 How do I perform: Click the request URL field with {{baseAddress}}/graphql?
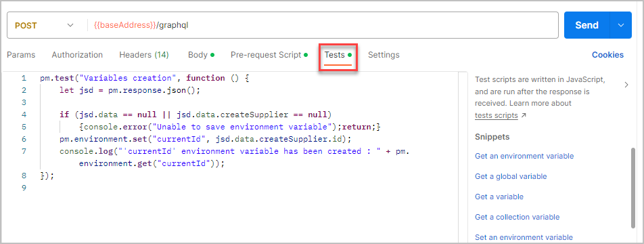322,25
